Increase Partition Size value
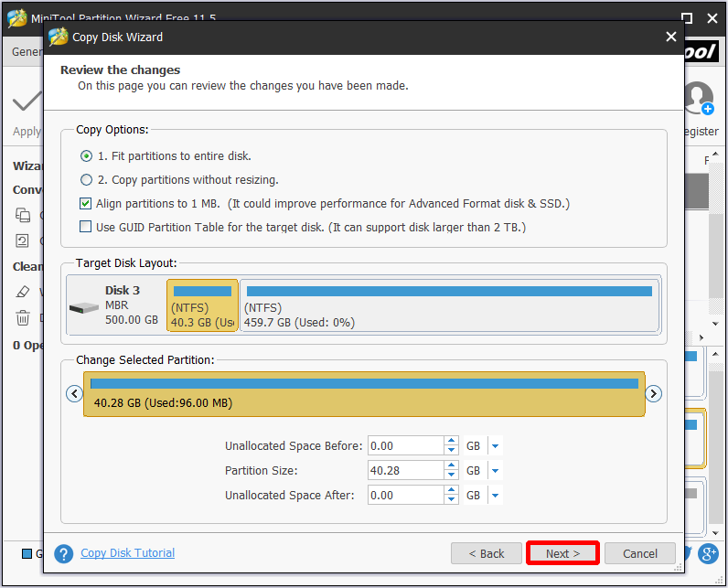The height and width of the screenshot is (588, 728). pos(451,465)
